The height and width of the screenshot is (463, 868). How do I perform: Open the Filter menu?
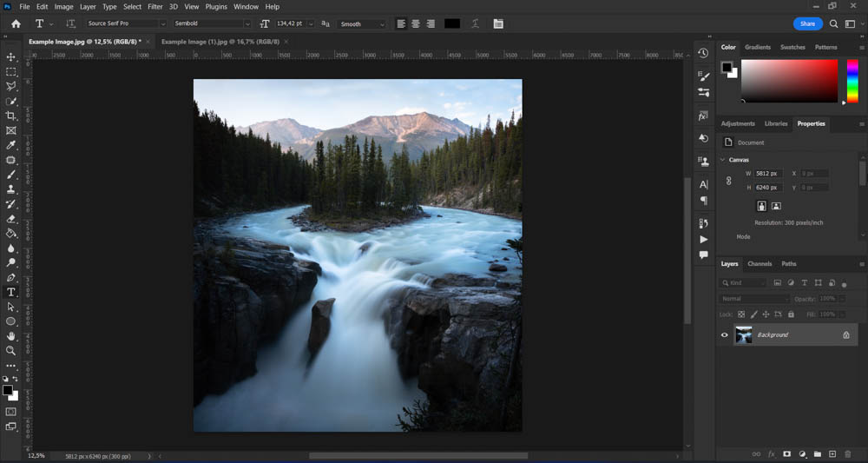pyautogui.click(x=155, y=6)
